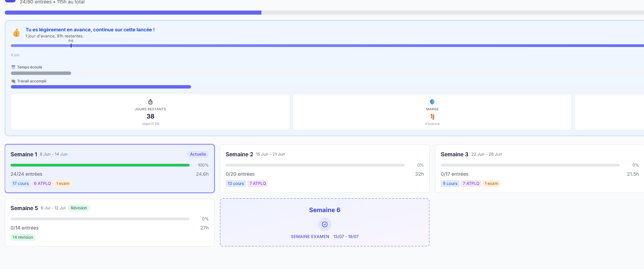Open the Semaine 2 card title

click(239, 154)
